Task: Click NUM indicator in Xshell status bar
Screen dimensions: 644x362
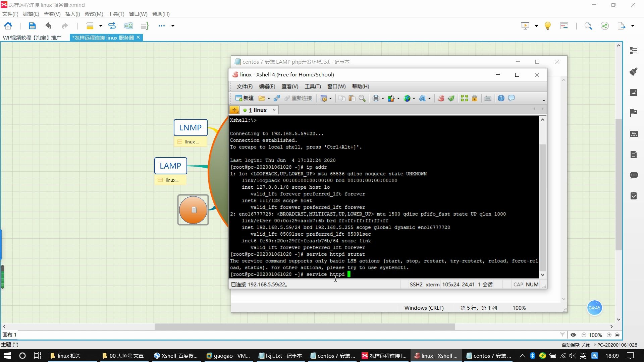Action: coord(532,284)
